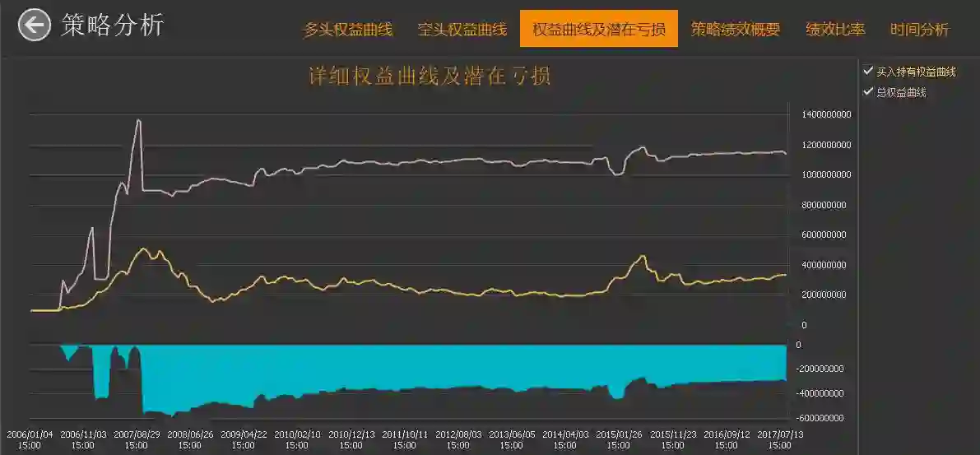980x455 pixels.
Task: Click the 策略分析 page title
Action: pyautogui.click(x=113, y=26)
